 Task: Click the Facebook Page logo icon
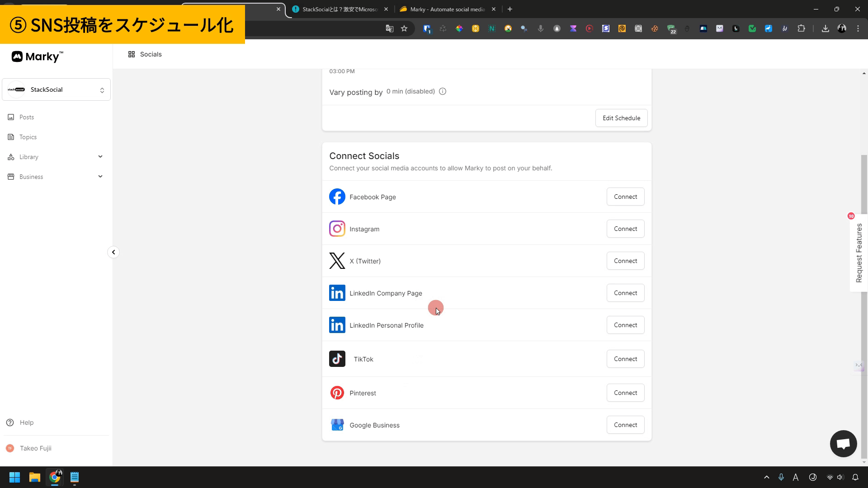click(x=337, y=197)
